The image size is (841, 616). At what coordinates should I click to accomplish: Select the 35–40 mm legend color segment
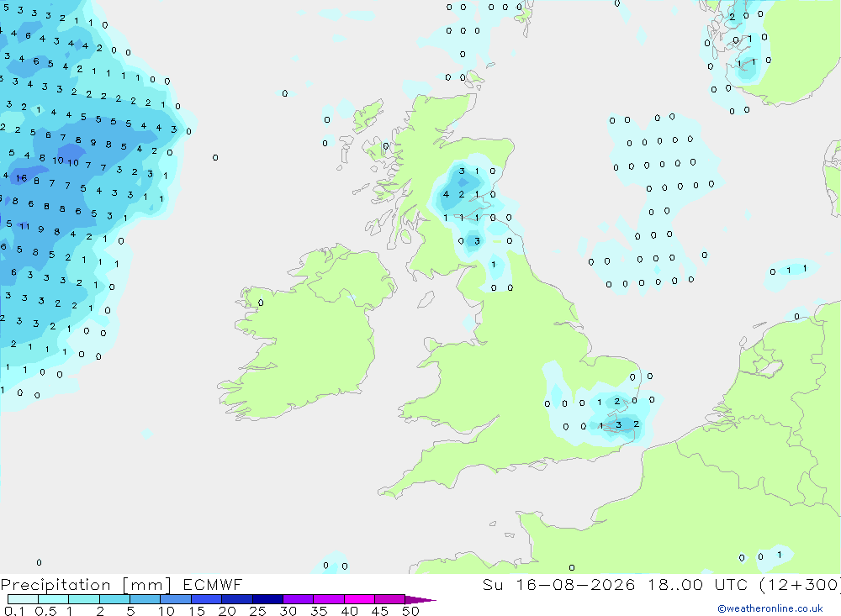pos(329,599)
